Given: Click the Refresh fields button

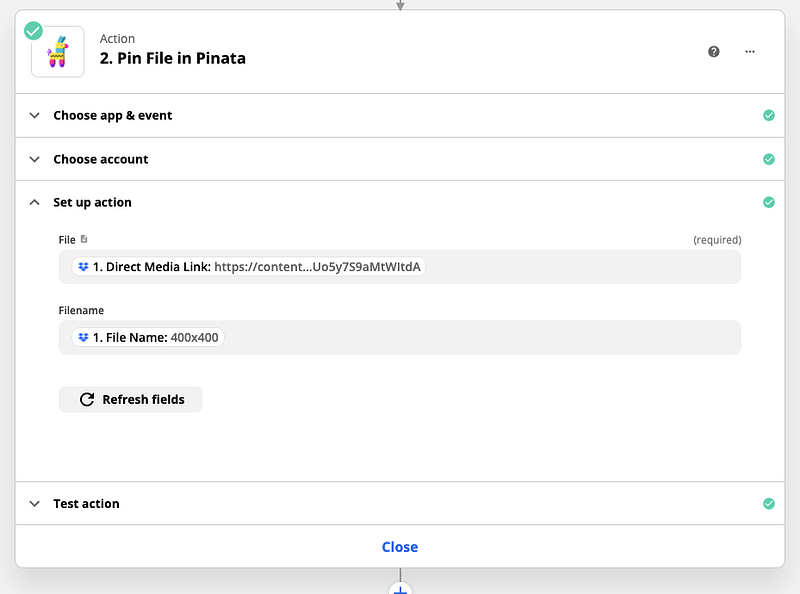Looking at the screenshot, I should 130,399.
